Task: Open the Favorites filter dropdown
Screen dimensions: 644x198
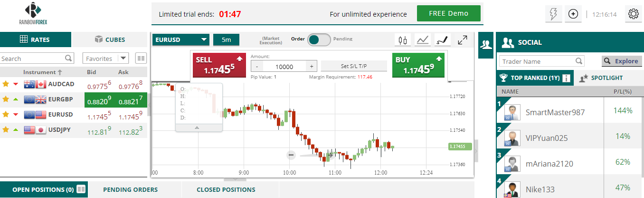Action: 105,59
